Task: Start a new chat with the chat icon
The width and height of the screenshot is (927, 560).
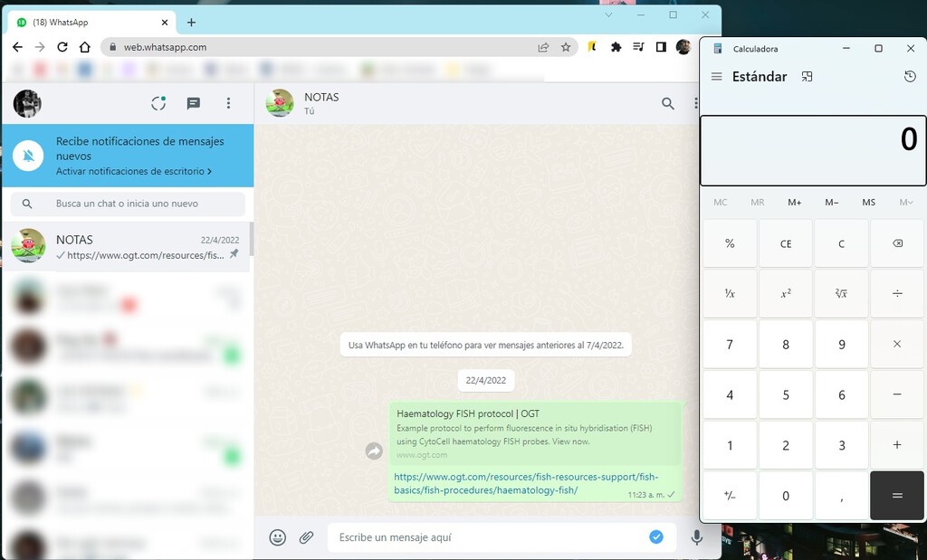Action: pos(193,103)
